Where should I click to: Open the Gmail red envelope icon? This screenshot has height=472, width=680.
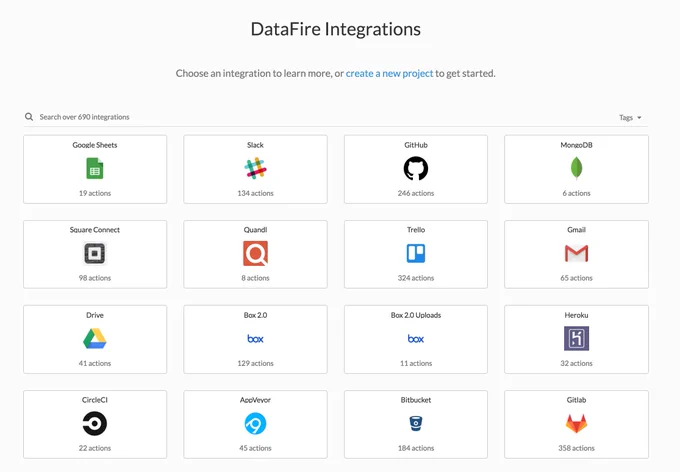click(x=576, y=253)
